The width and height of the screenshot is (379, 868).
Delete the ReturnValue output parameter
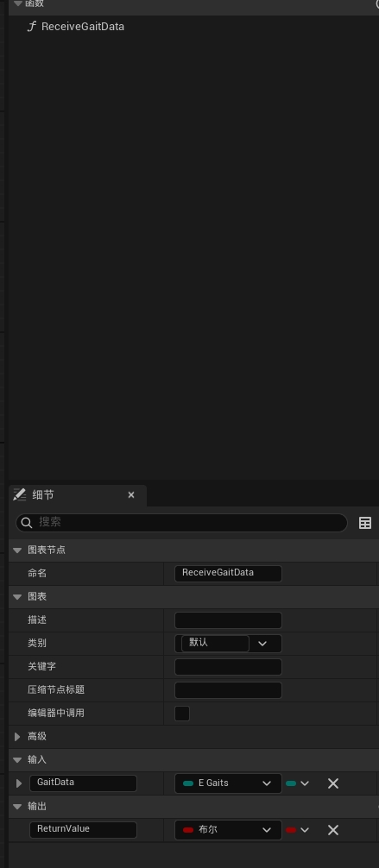pyautogui.click(x=333, y=830)
